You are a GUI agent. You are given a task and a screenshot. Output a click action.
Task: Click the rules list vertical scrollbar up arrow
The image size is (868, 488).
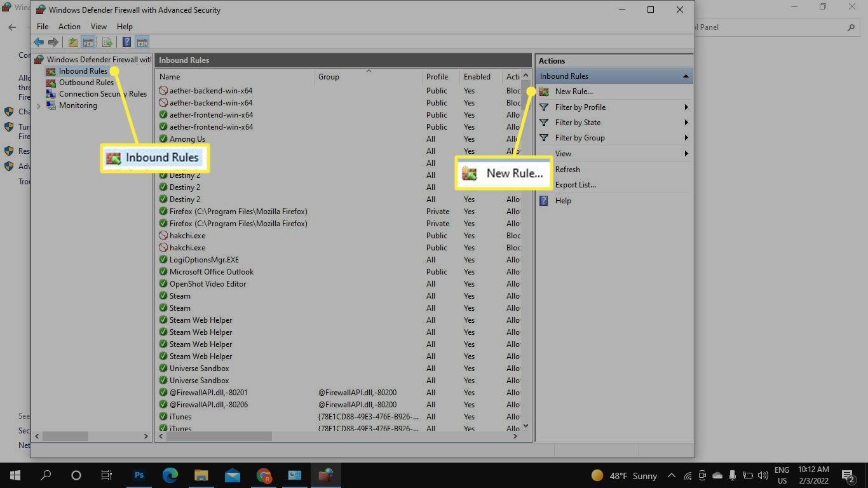click(x=526, y=76)
